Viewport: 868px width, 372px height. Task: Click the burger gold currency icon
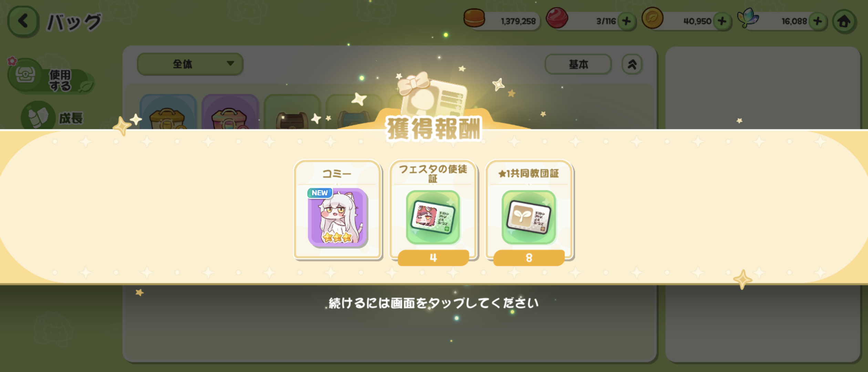click(474, 18)
